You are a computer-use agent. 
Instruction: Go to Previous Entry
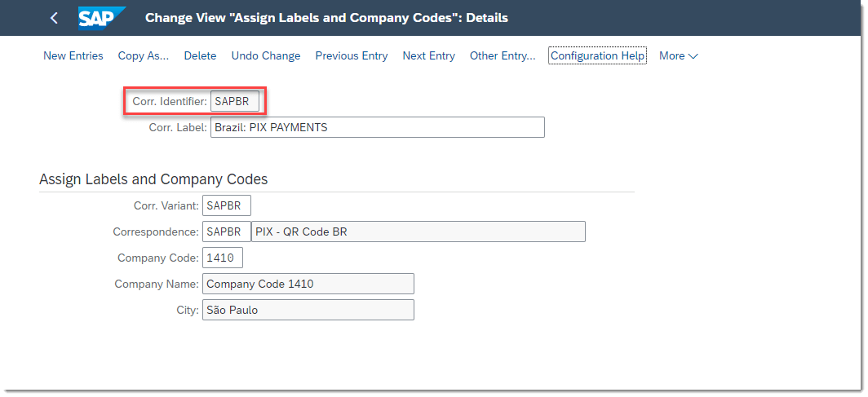(x=352, y=56)
